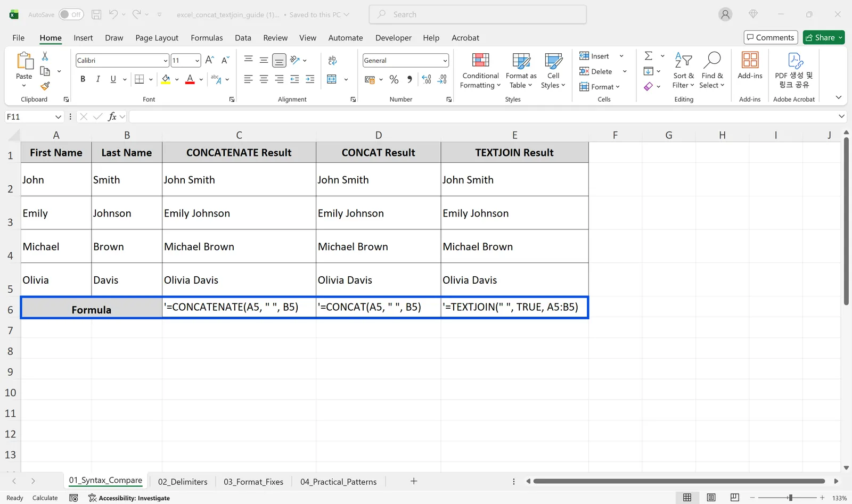
Task: Open Font dialog launcher
Action: tap(232, 100)
